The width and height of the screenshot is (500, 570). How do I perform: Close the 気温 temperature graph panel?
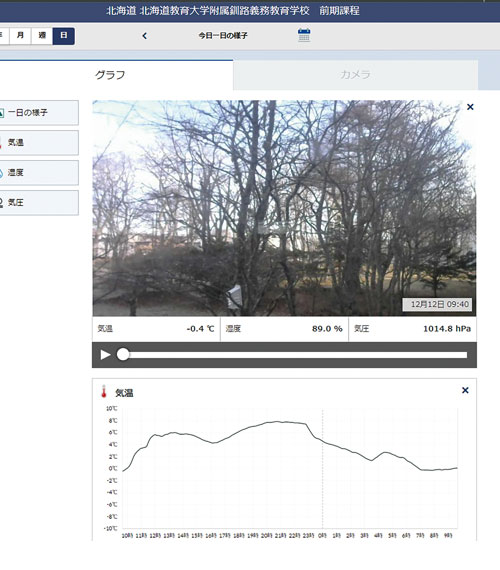(x=465, y=390)
